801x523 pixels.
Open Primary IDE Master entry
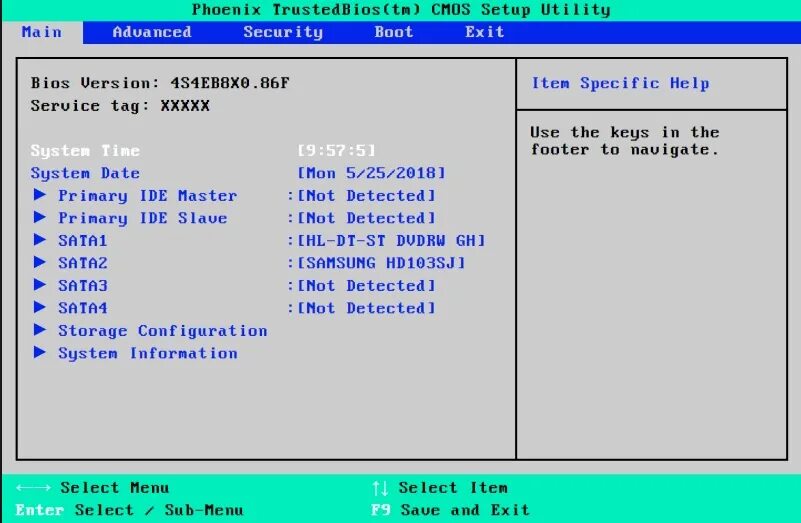[x=147, y=196]
